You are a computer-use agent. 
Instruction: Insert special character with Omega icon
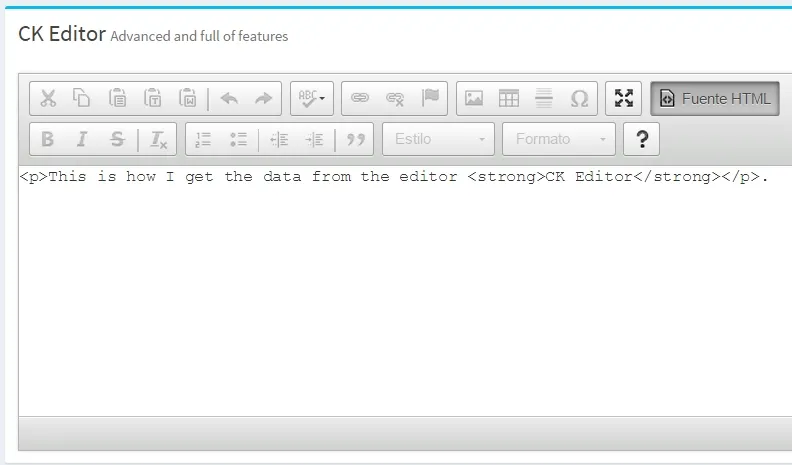pos(579,98)
